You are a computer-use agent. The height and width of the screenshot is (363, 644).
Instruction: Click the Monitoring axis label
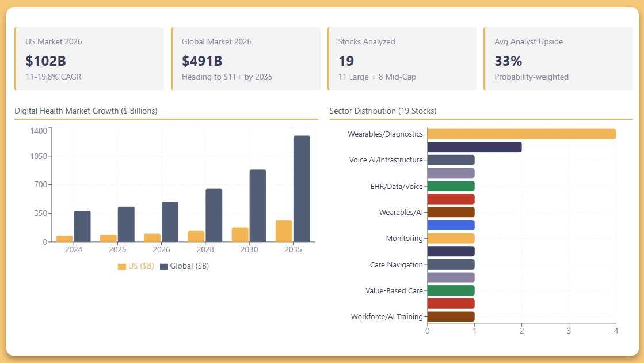[404, 239]
